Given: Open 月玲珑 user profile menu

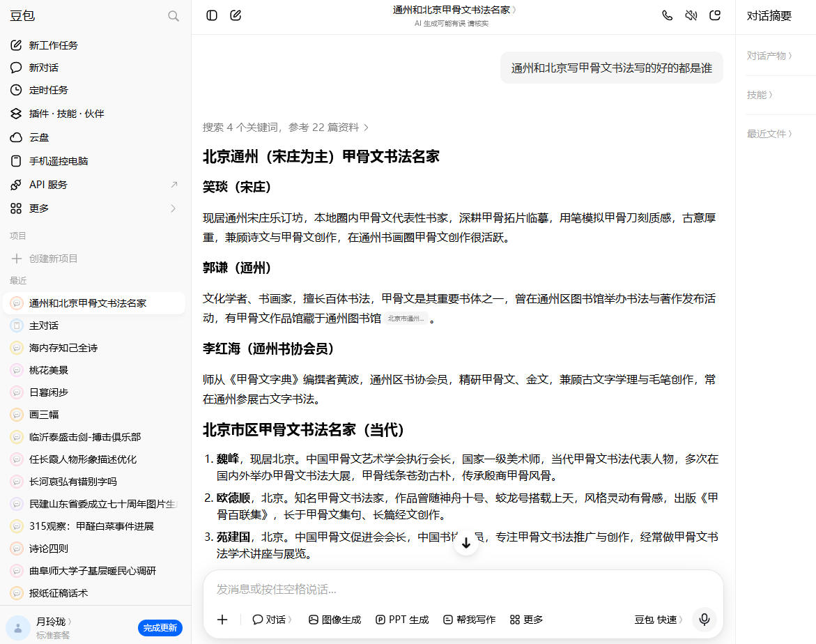Looking at the screenshot, I should click(x=54, y=622).
